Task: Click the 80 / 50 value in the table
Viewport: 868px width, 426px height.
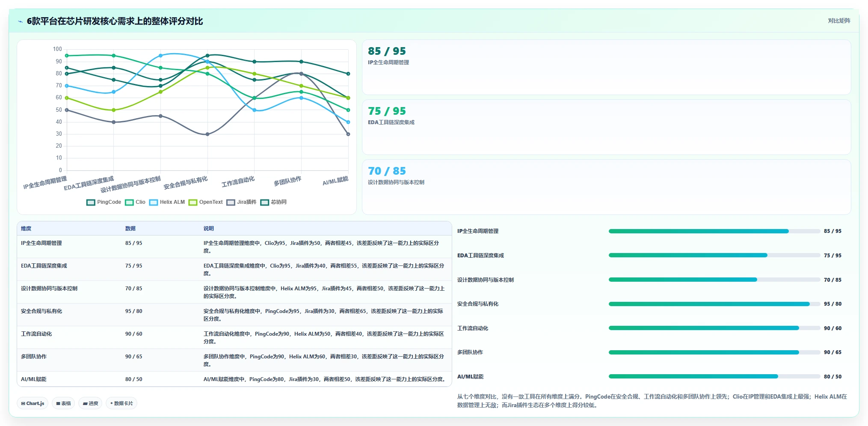Action: [x=133, y=379]
